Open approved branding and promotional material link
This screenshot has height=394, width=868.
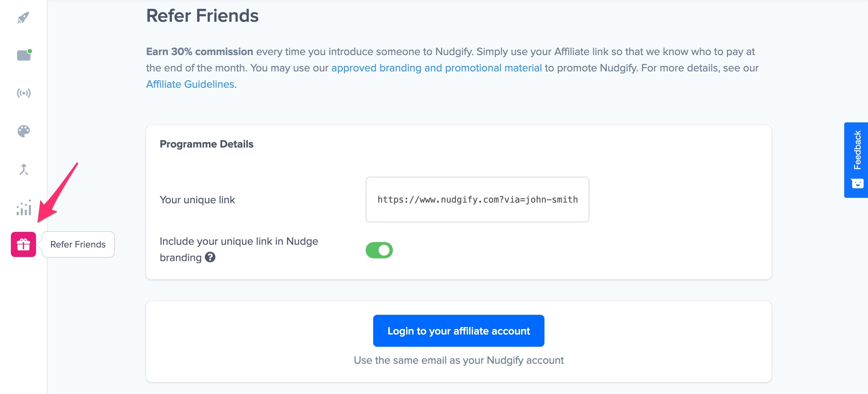[x=436, y=68]
